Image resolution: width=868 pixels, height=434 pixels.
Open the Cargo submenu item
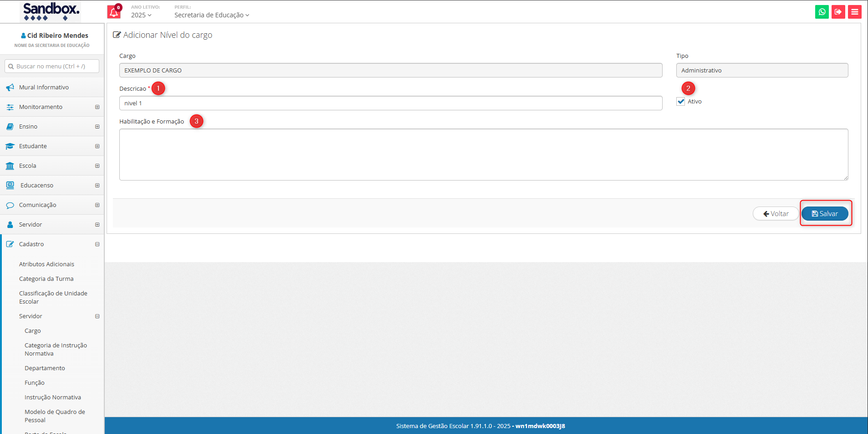pos(33,331)
